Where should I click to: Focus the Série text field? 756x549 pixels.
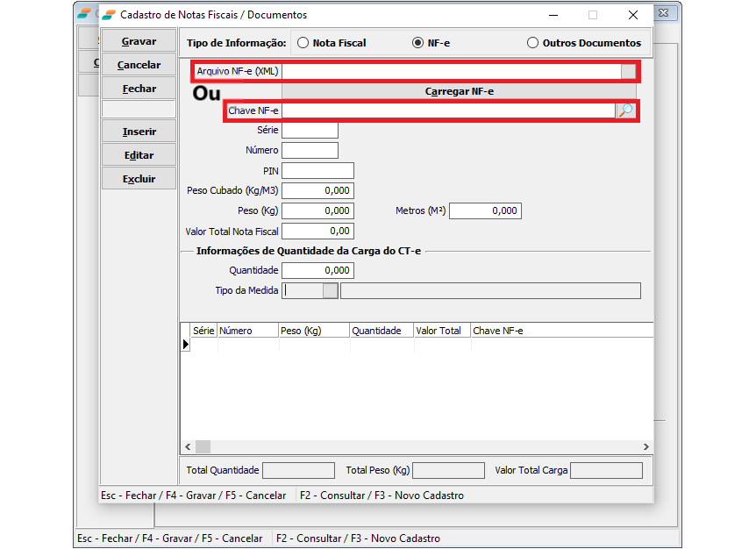click(x=310, y=130)
